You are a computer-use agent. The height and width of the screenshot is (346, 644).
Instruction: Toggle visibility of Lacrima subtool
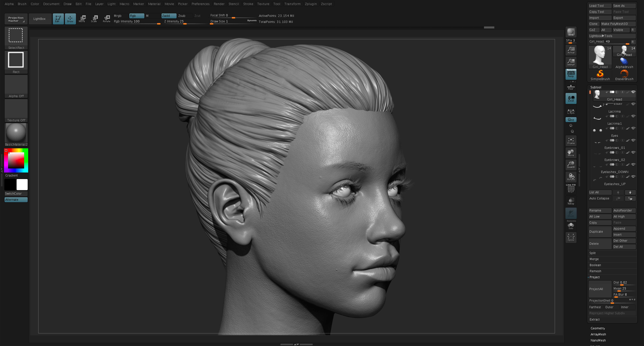point(633,104)
